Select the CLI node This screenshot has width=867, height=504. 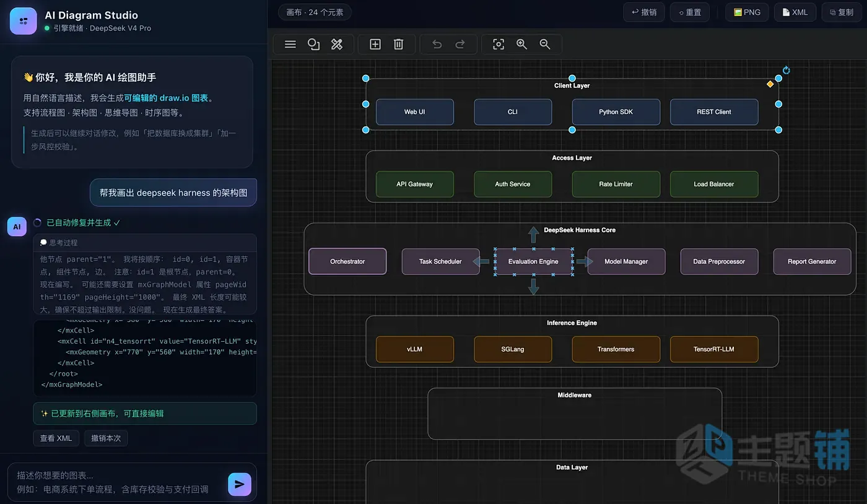tap(513, 112)
